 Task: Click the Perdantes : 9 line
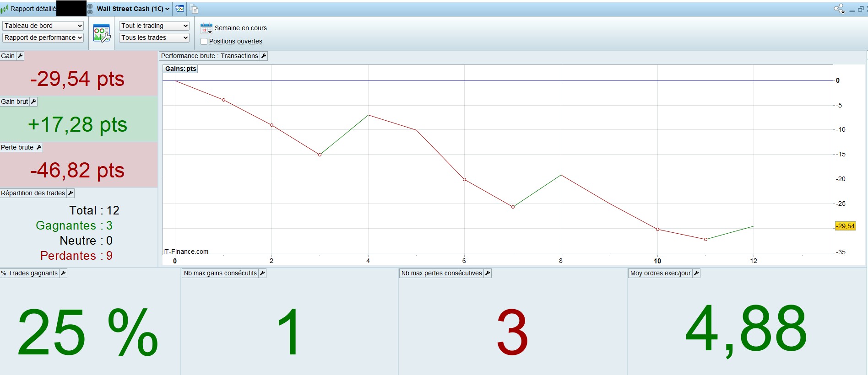pyautogui.click(x=76, y=256)
